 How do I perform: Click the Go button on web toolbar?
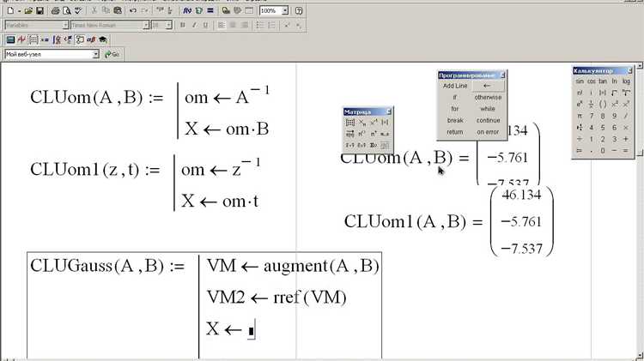pos(112,54)
